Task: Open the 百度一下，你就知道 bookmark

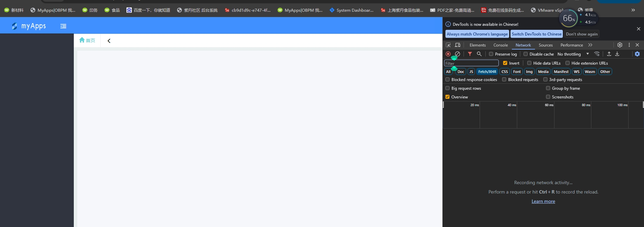Action: [x=148, y=10]
